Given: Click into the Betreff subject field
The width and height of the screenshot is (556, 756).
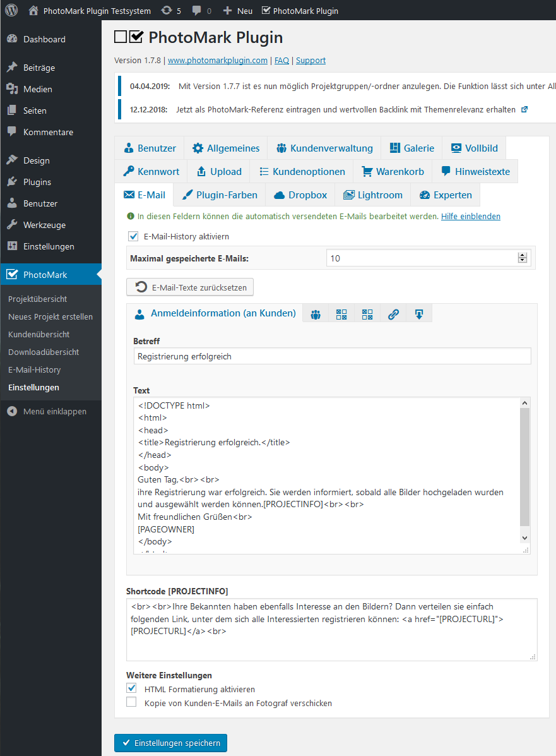Looking at the screenshot, I should tap(332, 356).
